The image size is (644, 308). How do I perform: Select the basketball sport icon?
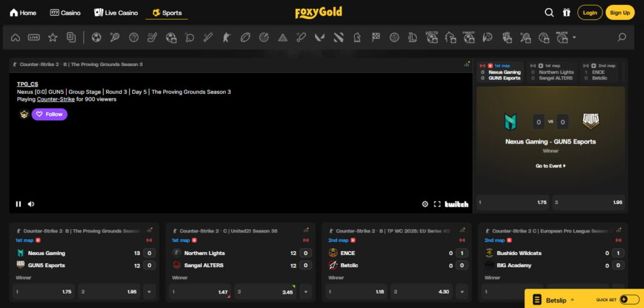click(x=133, y=37)
